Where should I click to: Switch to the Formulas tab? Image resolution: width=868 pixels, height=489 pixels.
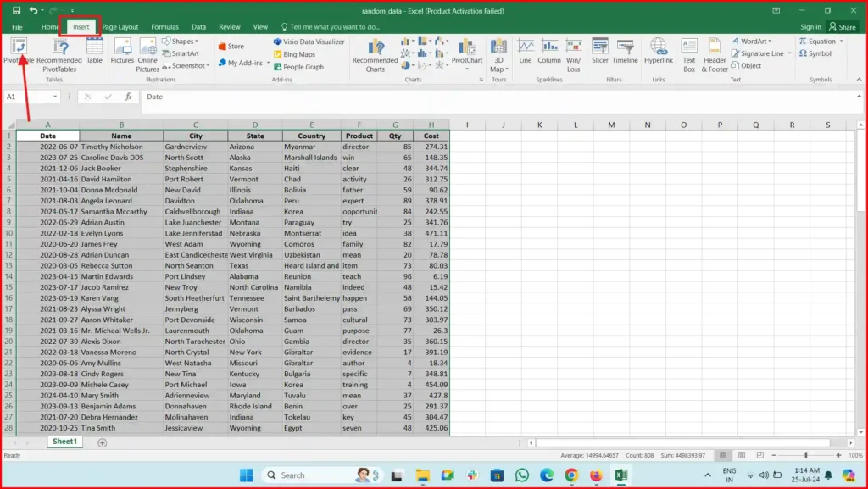coord(164,26)
